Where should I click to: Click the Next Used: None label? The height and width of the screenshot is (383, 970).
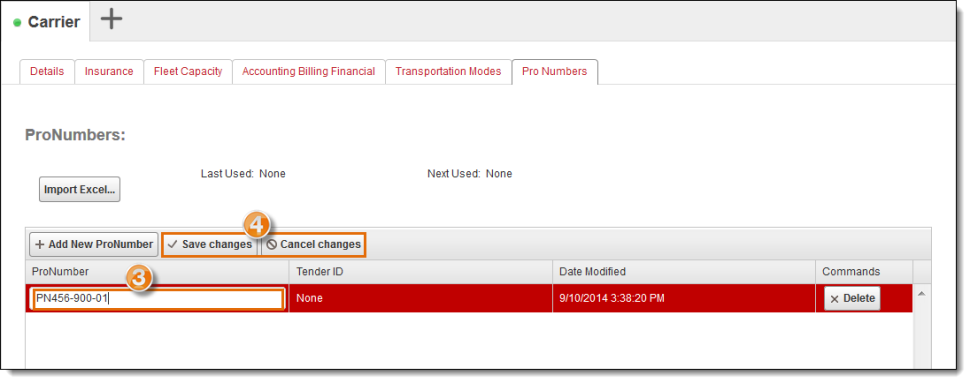(470, 174)
